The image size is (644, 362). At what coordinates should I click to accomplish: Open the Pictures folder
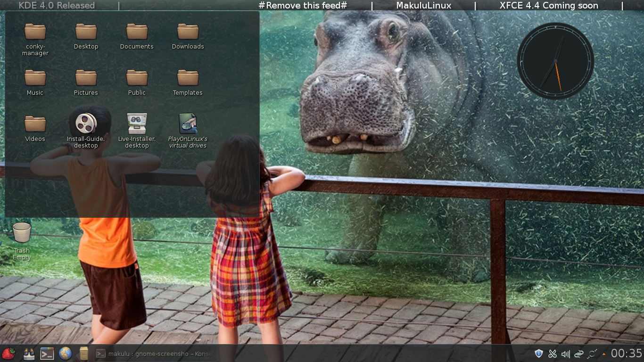(86, 82)
